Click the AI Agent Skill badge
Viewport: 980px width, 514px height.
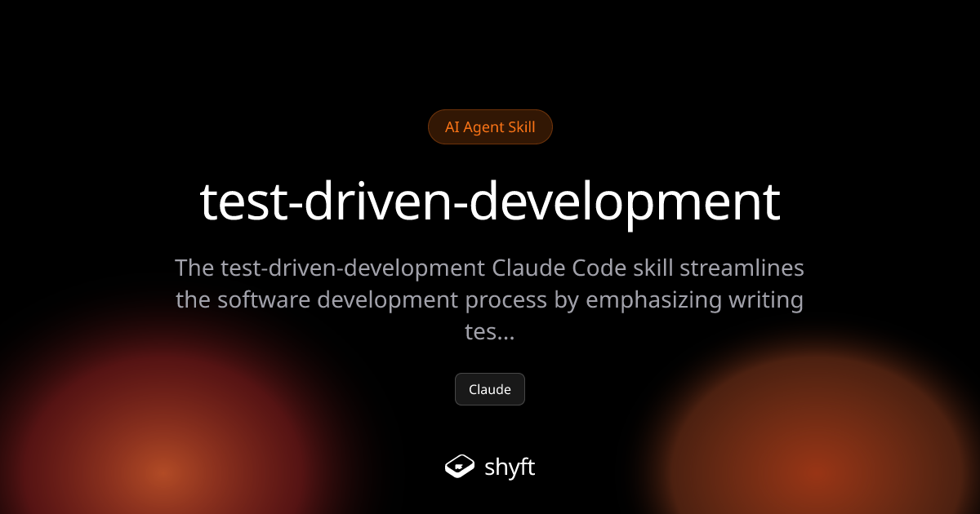(x=490, y=127)
